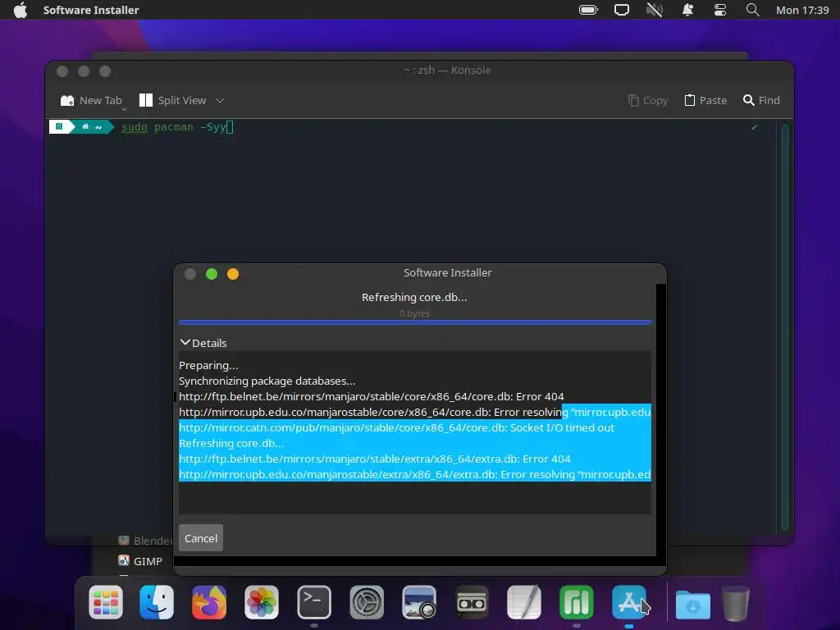Open the Downloads folder in dock

pos(692,603)
